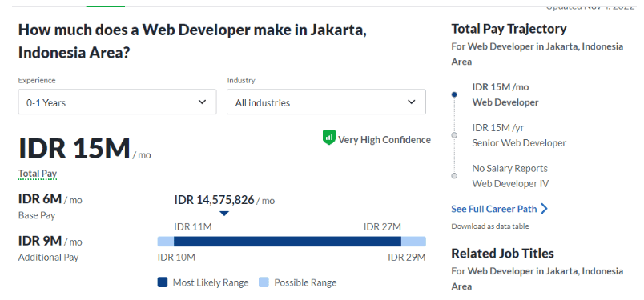Click the Most Likely Range legend label
The width and height of the screenshot is (644, 300).
click(x=211, y=282)
